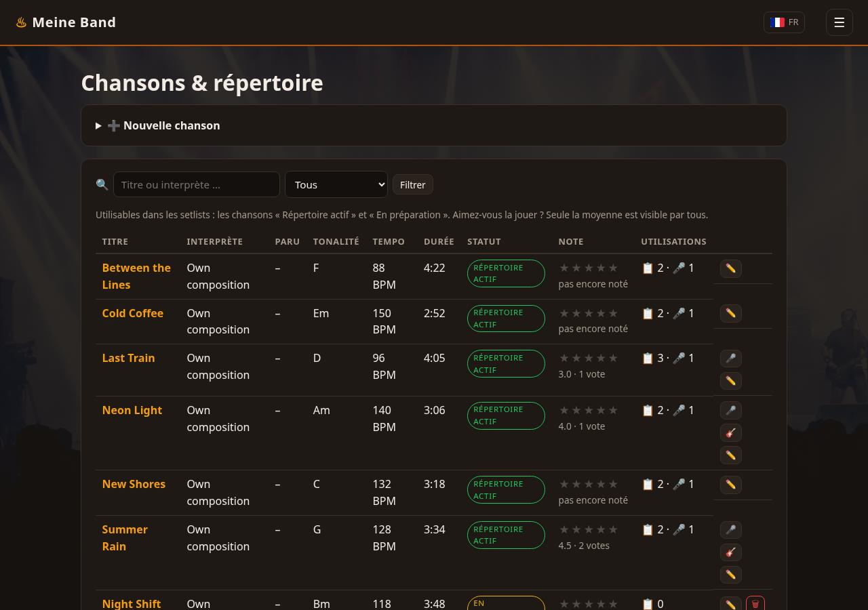Open the hamburger menu
Image resolution: width=868 pixels, height=610 pixels.
(x=839, y=22)
